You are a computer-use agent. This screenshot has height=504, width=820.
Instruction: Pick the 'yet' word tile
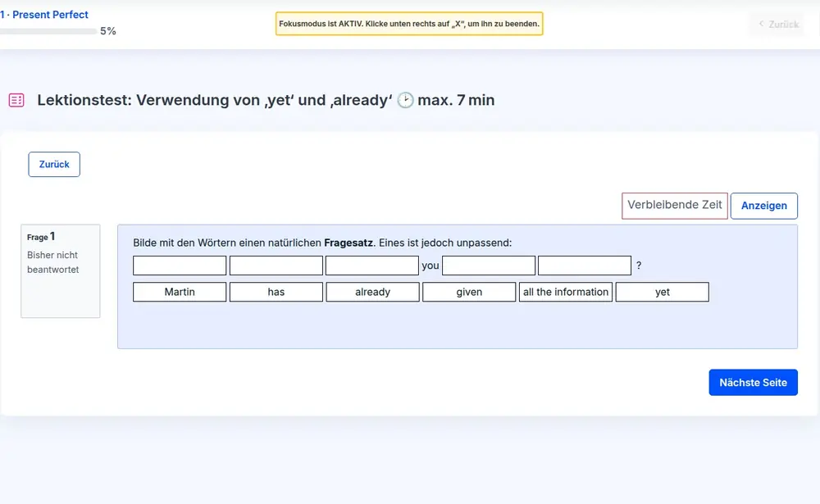[662, 292]
